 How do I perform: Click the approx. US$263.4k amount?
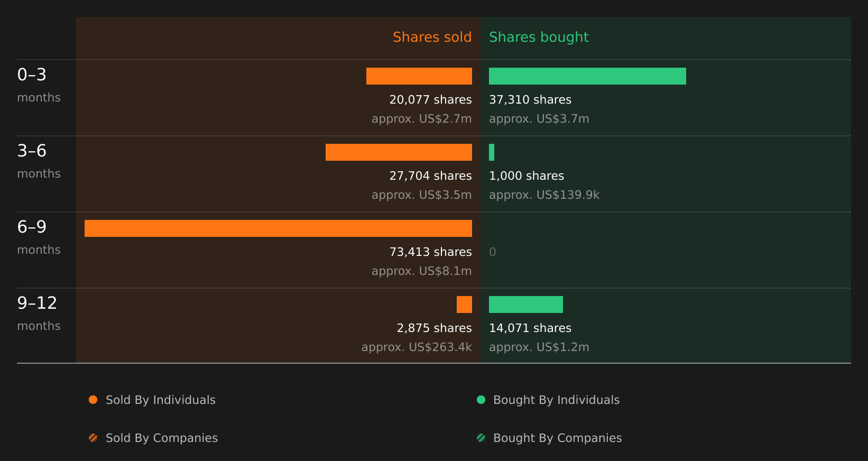tap(417, 347)
